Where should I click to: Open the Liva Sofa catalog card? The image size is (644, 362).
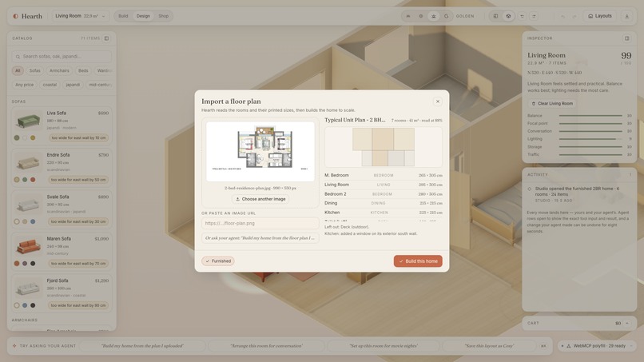[x=62, y=125]
